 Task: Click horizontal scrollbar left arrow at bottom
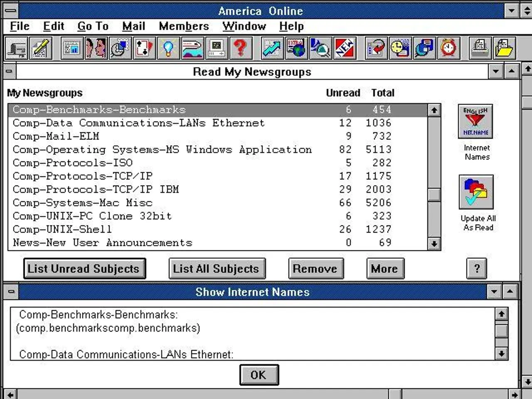[x=10, y=394]
